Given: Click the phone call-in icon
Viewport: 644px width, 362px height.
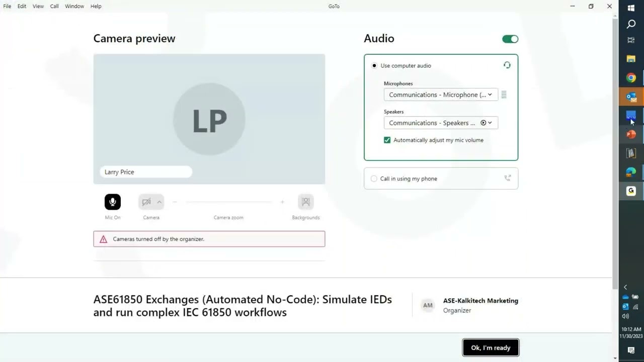Looking at the screenshot, I should point(507,178).
